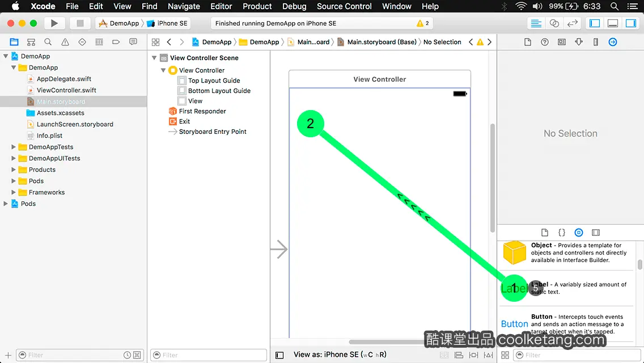Click the Run (play) button
The height and width of the screenshot is (363, 644).
pyautogui.click(x=54, y=23)
